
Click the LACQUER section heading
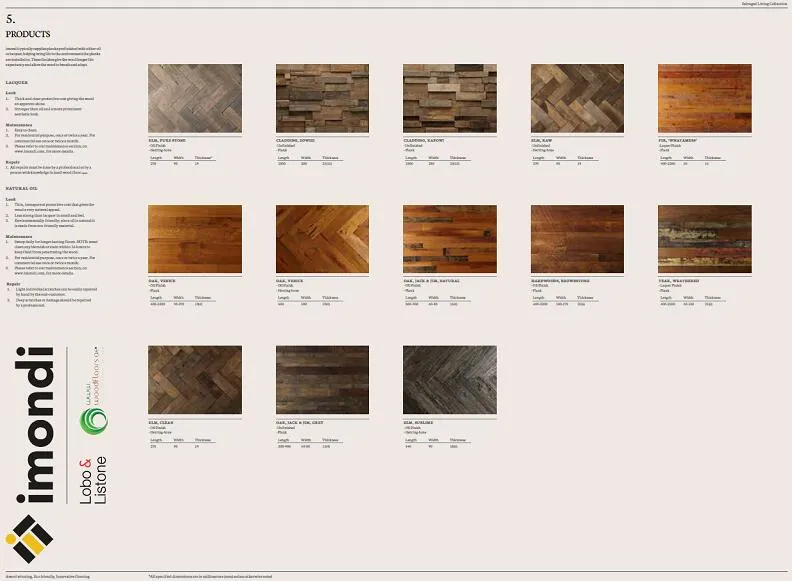click(17, 82)
